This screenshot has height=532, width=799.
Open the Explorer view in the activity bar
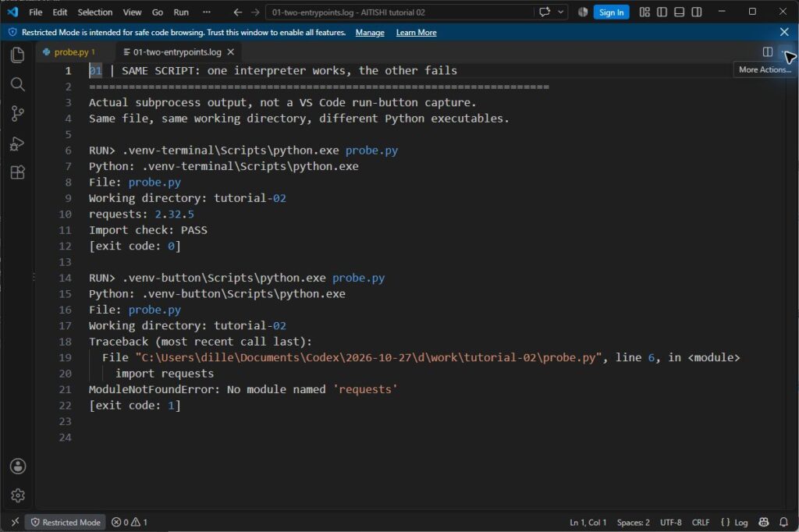[17, 55]
